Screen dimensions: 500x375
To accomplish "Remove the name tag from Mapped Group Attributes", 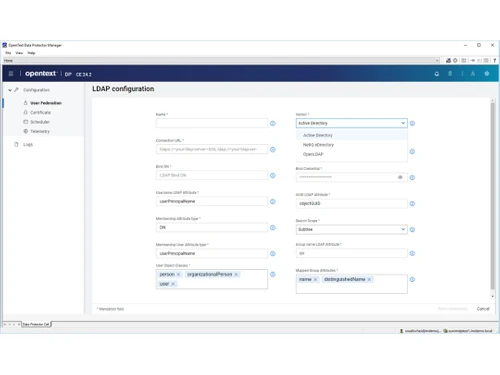I will pos(315,279).
